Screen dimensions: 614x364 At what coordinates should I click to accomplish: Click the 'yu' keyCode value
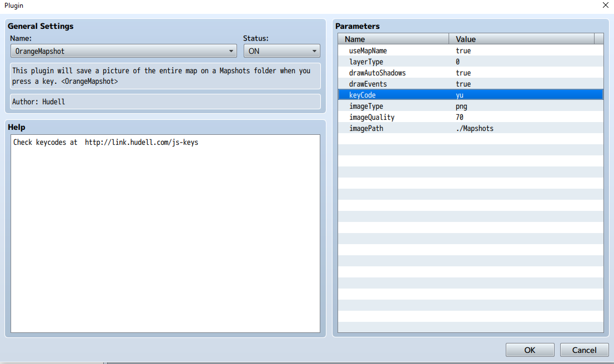tap(460, 95)
